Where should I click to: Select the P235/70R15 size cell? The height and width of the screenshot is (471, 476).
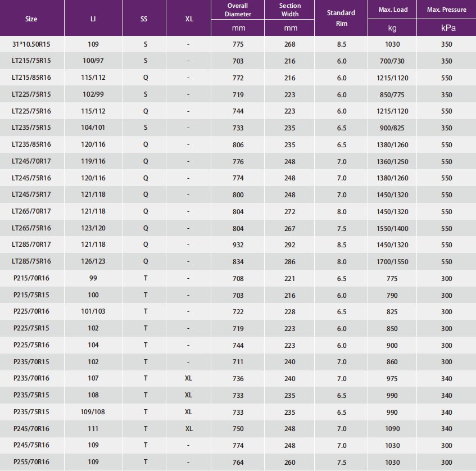[x=31, y=362]
